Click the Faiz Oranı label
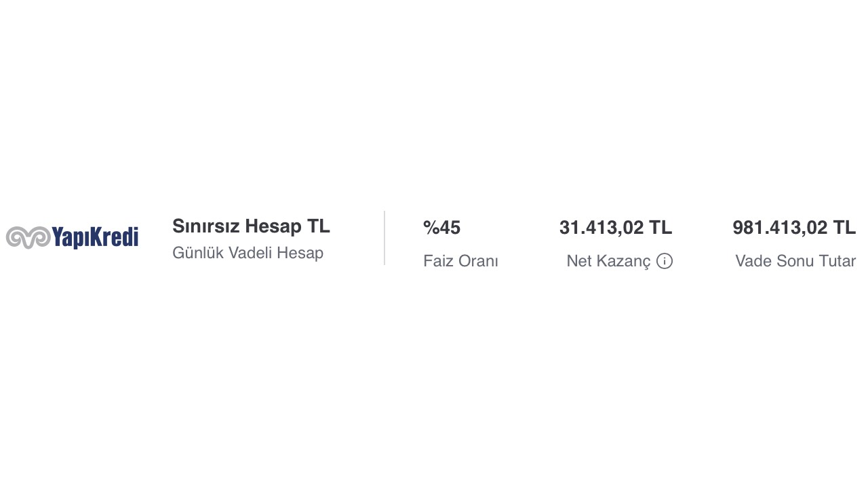The height and width of the screenshot is (488, 868). (460, 261)
